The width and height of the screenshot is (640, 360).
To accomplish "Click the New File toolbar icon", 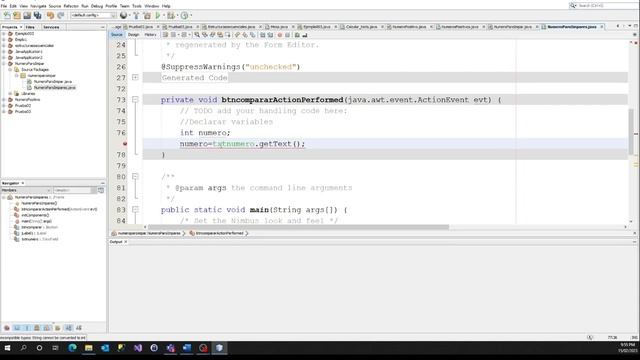I will pos(7,16).
